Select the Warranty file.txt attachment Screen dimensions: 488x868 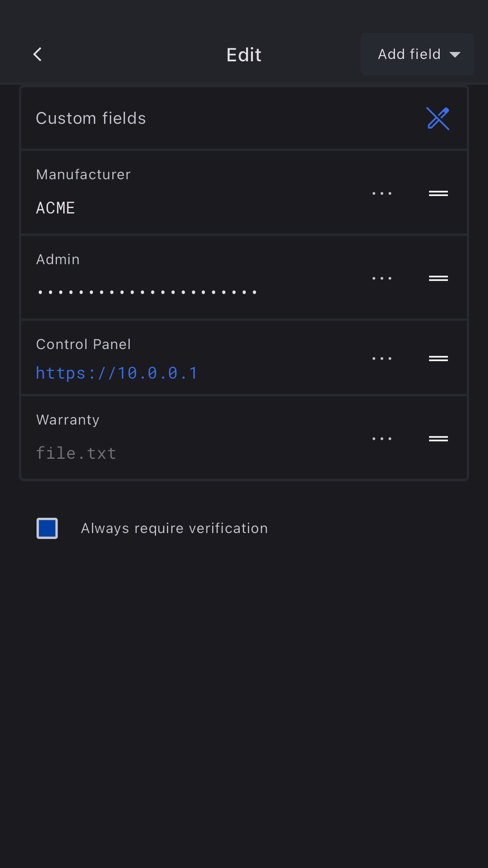76,453
